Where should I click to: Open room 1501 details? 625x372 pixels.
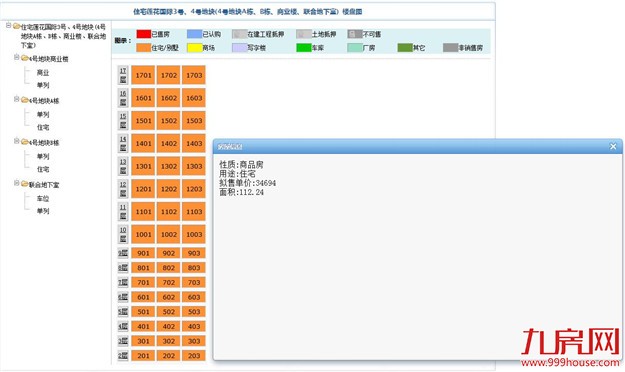[x=143, y=120]
